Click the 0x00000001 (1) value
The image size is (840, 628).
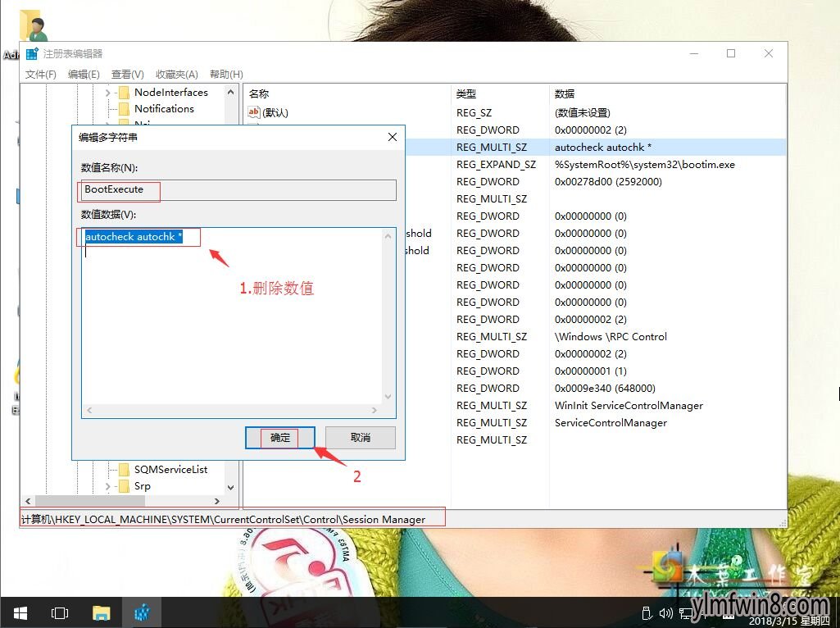click(x=590, y=371)
